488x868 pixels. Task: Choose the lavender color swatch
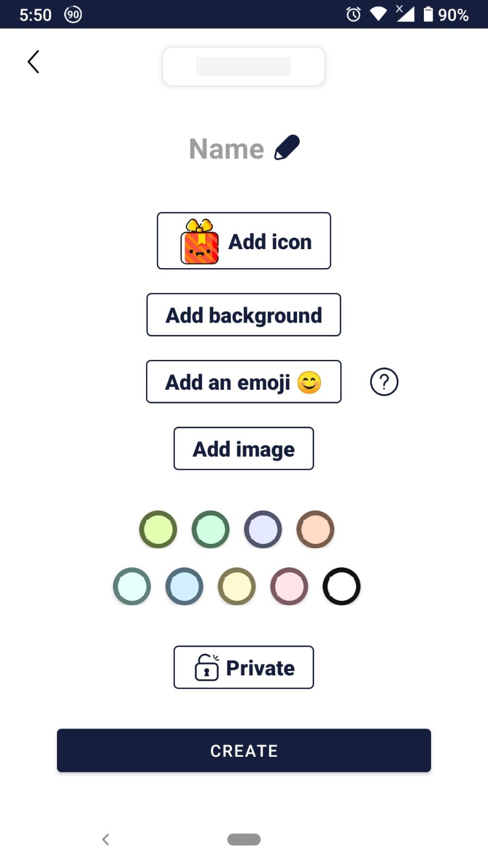tap(263, 529)
